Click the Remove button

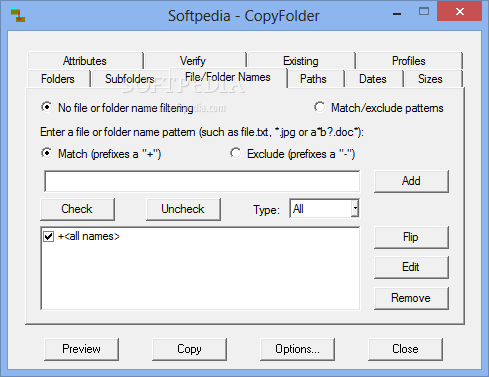[x=411, y=298]
